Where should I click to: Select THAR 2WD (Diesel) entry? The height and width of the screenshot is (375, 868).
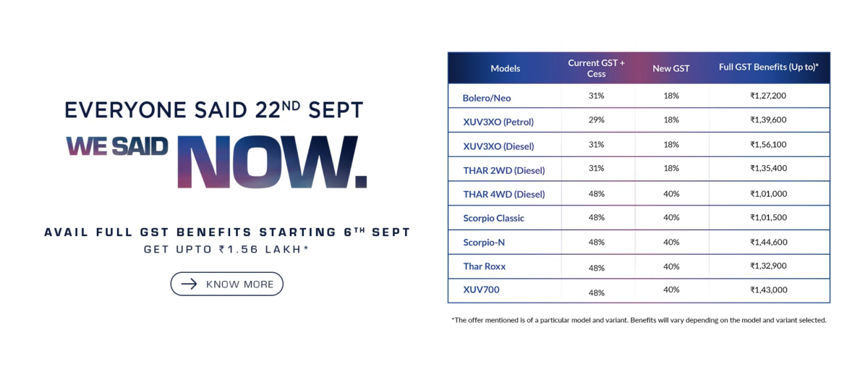coord(503,170)
